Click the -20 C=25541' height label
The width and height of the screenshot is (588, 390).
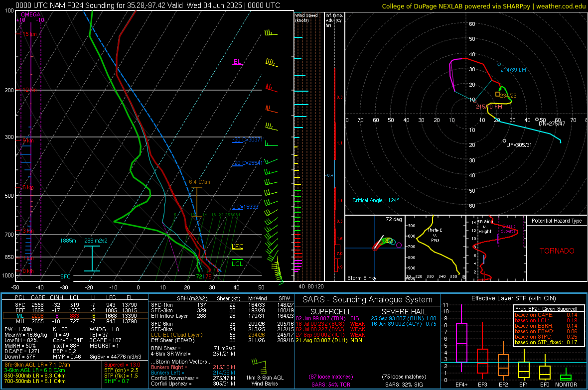click(248, 163)
